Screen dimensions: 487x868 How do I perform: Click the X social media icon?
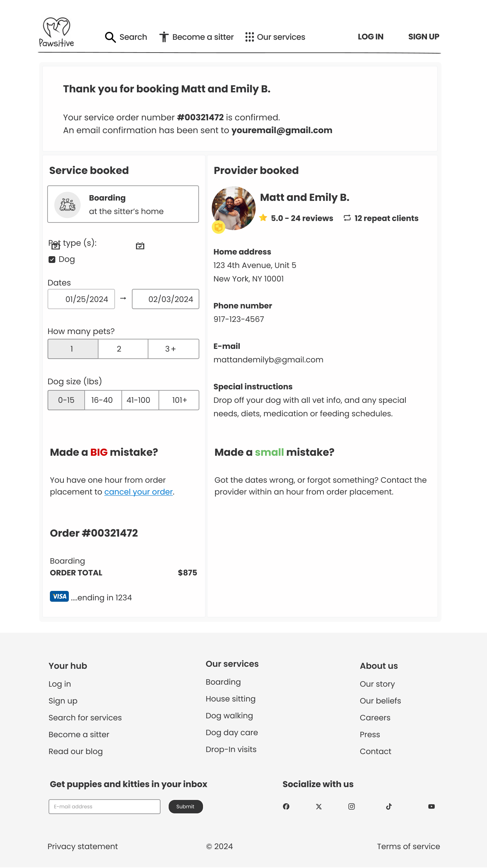[x=319, y=806]
